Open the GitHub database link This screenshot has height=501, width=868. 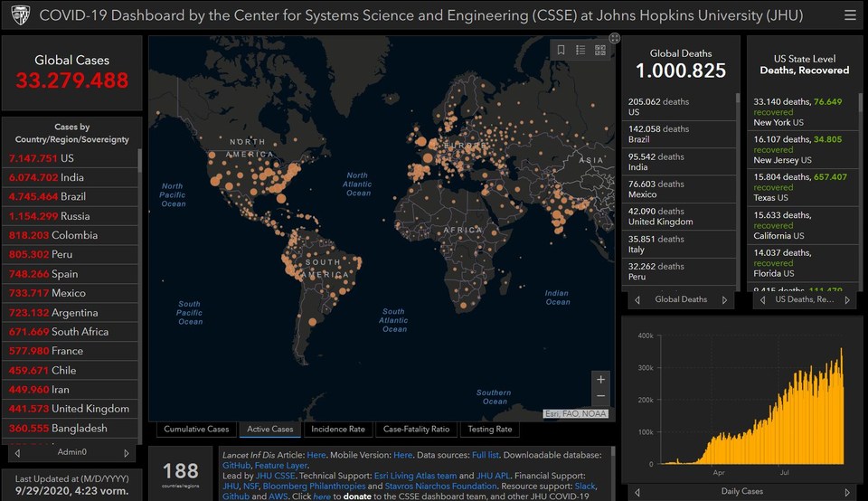click(x=236, y=466)
